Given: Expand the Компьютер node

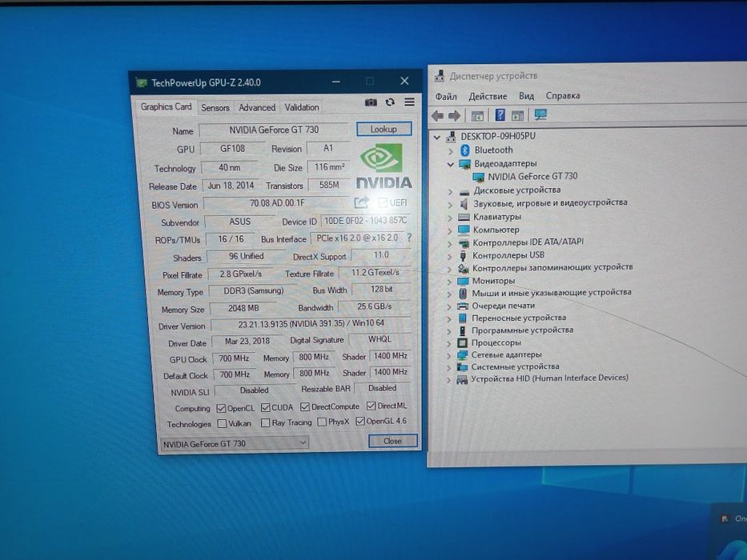Looking at the screenshot, I should pos(450,230).
